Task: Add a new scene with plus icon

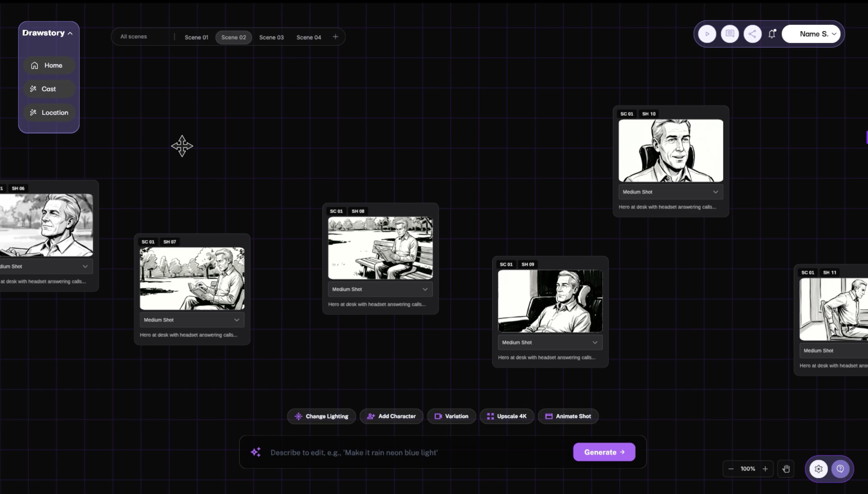Action: pyautogui.click(x=335, y=37)
